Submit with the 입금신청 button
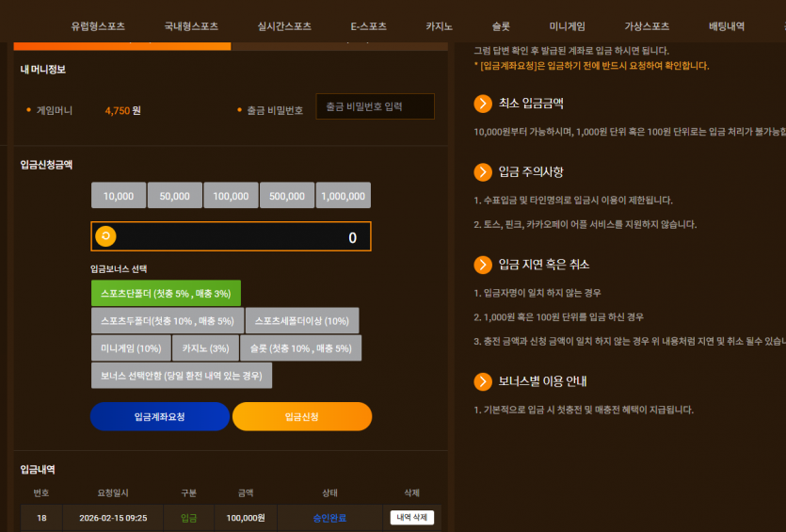The image size is (786, 532). click(302, 417)
